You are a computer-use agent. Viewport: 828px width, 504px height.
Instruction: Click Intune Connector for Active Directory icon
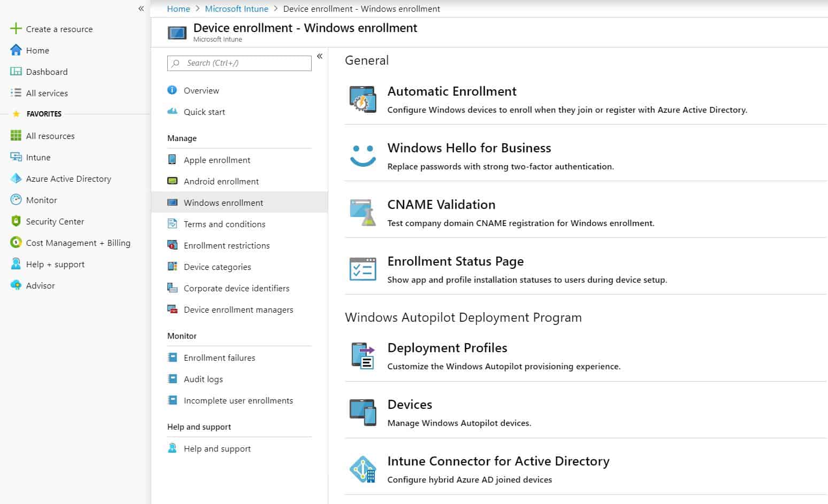(x=363, y=469)
